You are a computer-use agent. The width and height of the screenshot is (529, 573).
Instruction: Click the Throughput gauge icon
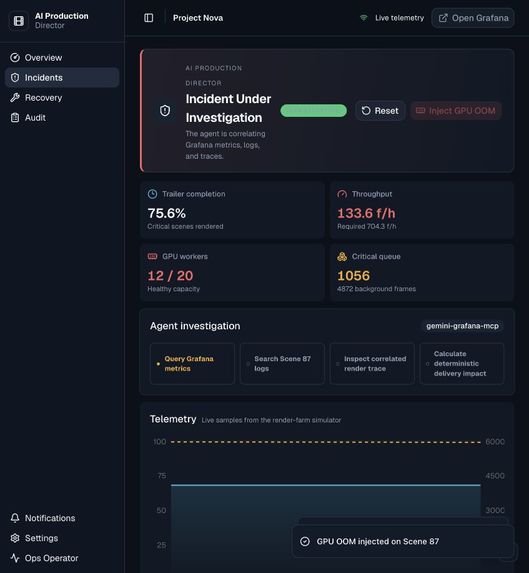point(342,194)
